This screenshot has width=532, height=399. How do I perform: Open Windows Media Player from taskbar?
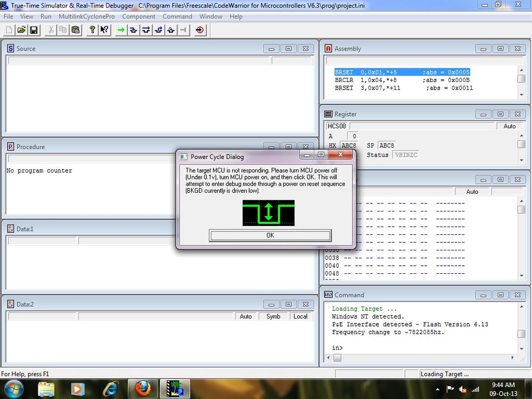77,389
